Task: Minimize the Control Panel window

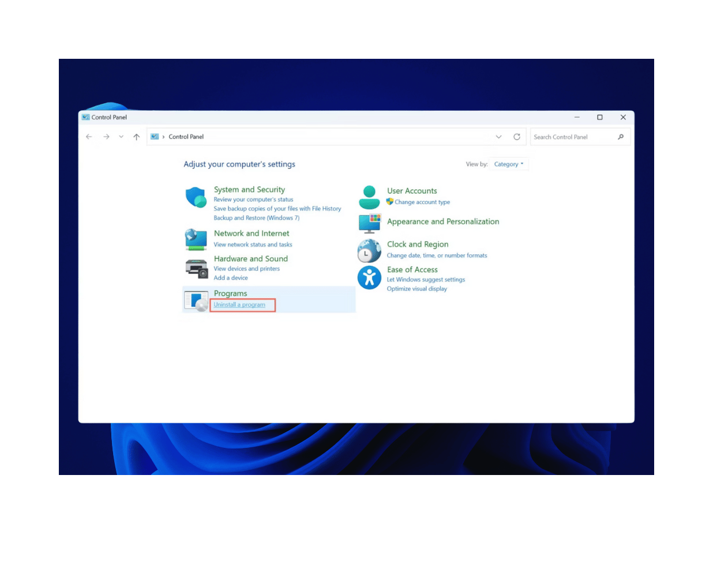Action: [577, 117]
